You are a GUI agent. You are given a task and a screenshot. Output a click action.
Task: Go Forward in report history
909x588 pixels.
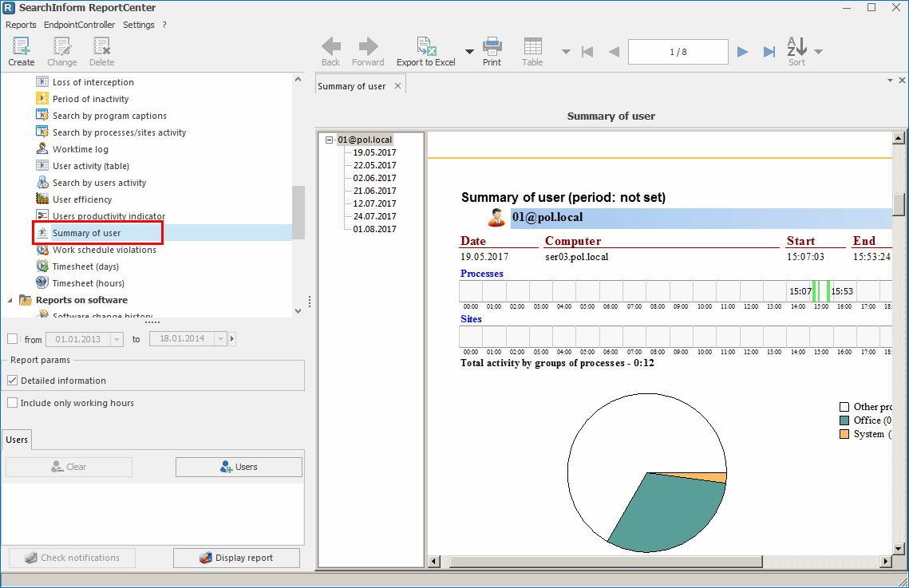(368, 46)
